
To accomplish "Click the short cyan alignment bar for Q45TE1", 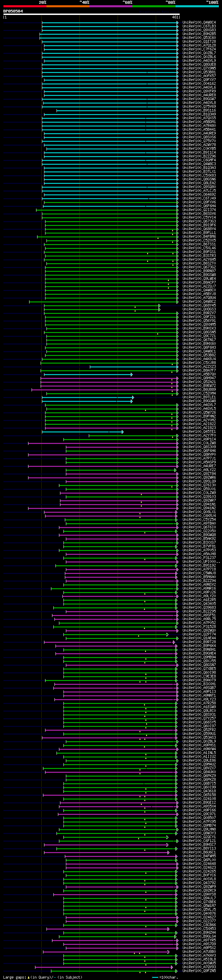I will click(x=82, y=432).
